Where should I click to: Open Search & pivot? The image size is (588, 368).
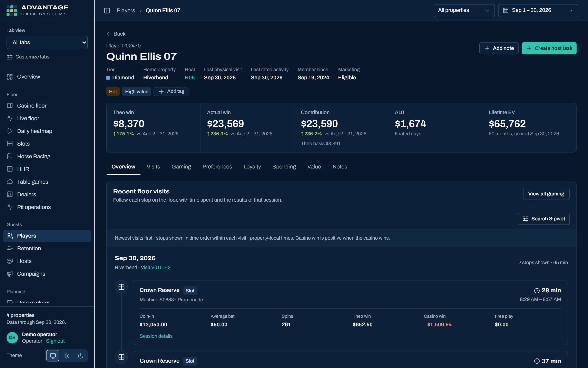[x=543, y=219]
